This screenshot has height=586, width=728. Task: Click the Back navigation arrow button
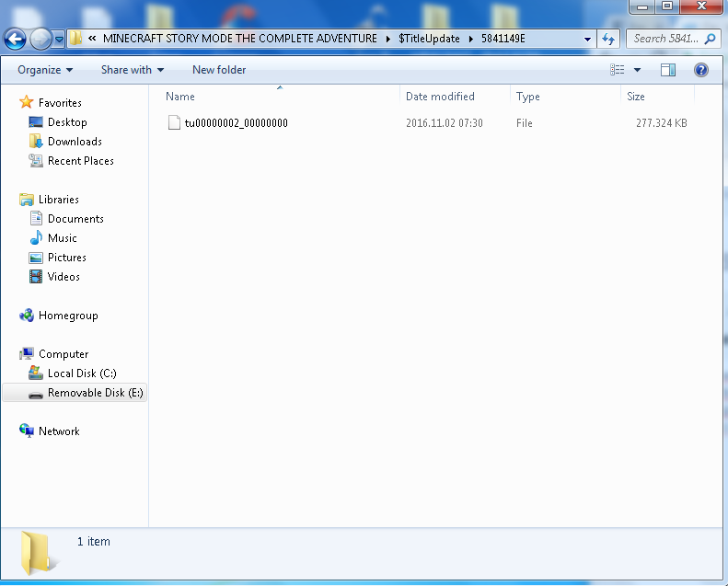[x=16, y=39]
